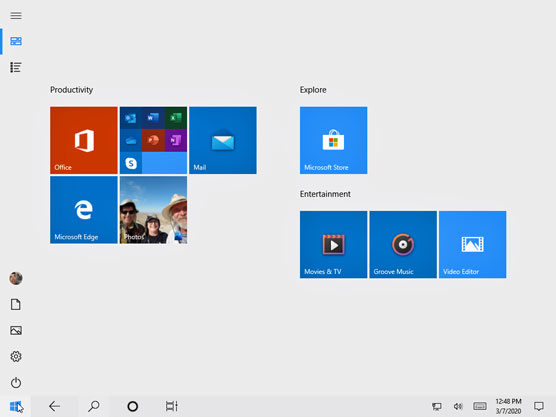Launch Mail from the Productivity group
Viewport: 556px width, 417px height.
(223, 140)
